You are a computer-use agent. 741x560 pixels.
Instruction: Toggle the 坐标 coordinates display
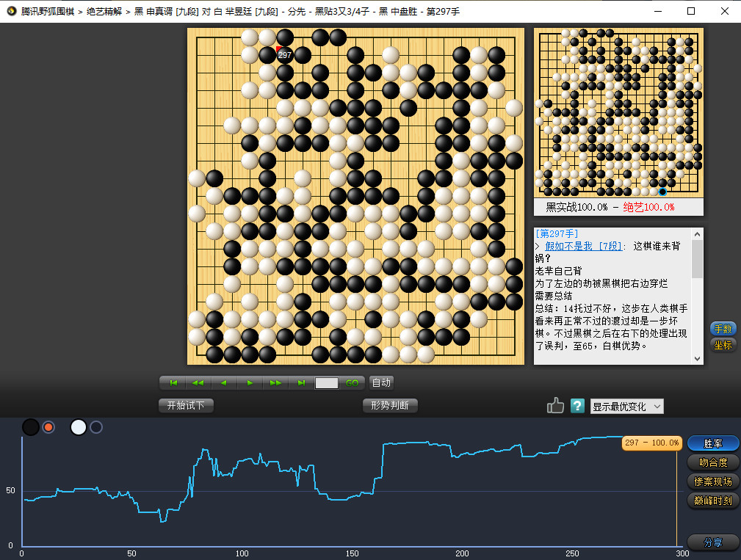[723, 344]
